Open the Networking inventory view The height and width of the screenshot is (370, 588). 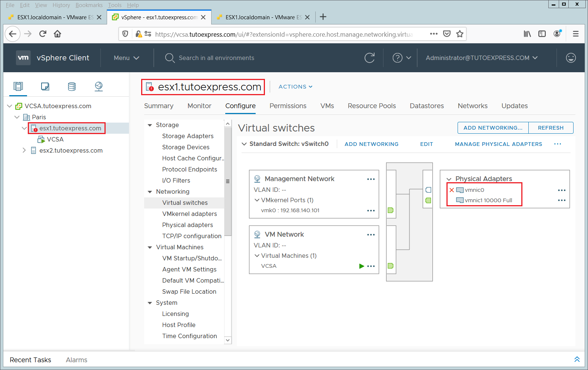point(99,86)
